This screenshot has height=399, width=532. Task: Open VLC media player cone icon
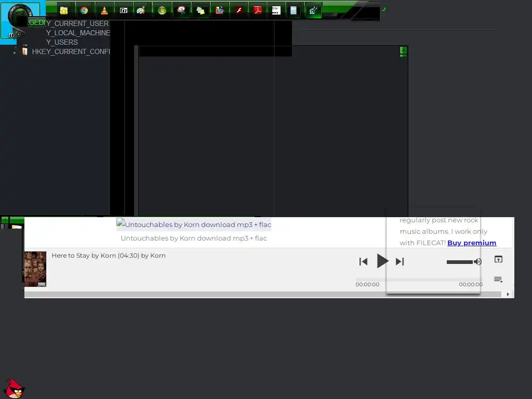click(104, 10)
